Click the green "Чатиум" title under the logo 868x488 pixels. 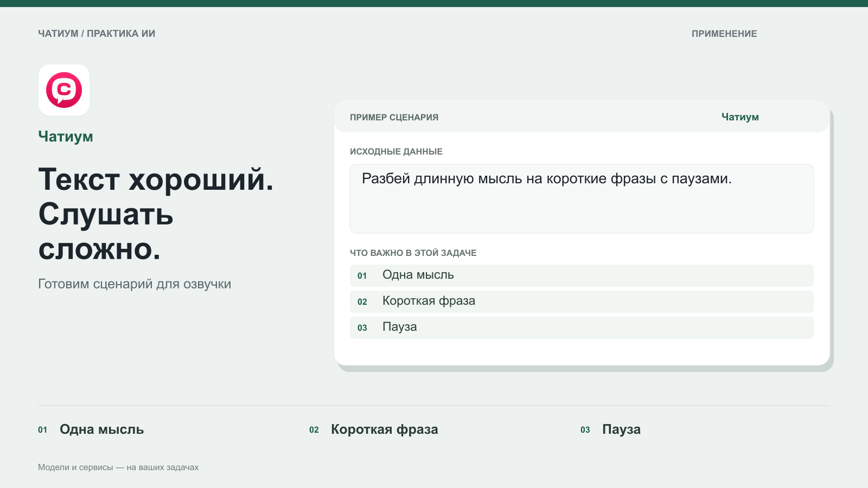(66, 137)
